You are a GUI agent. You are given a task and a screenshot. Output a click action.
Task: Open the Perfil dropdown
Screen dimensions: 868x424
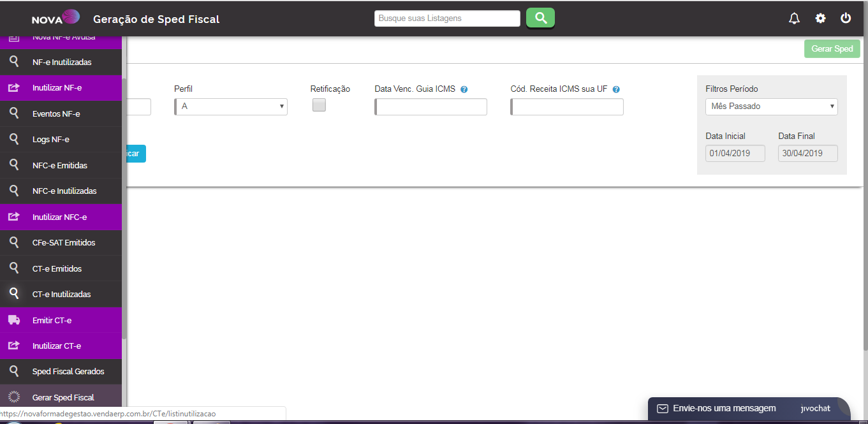[x=231, y=106]
